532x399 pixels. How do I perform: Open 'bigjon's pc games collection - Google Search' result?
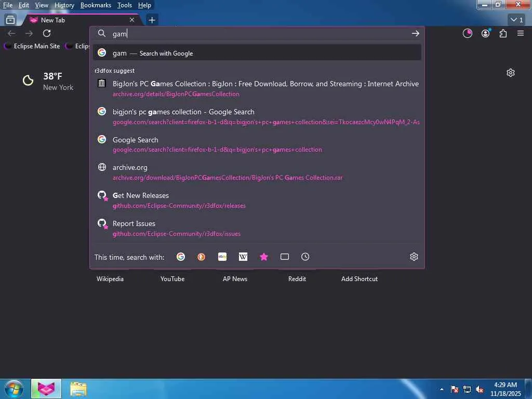click(x=257, y=117)
